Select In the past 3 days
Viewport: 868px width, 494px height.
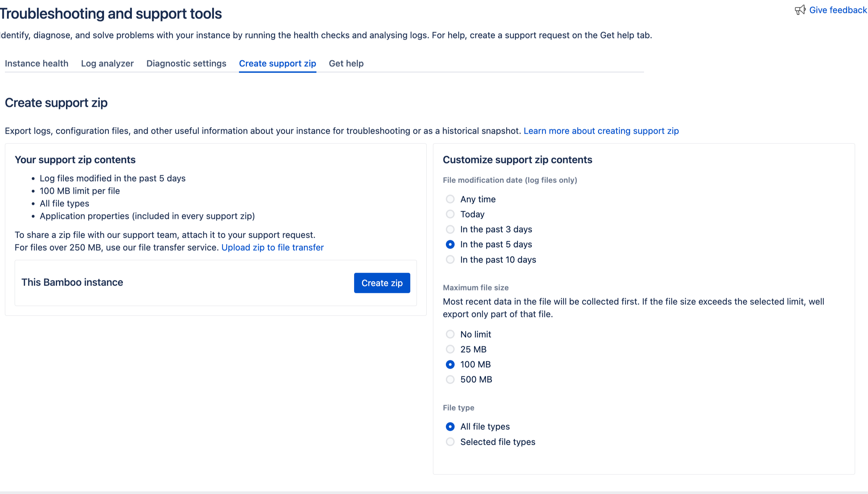[450, 229]
